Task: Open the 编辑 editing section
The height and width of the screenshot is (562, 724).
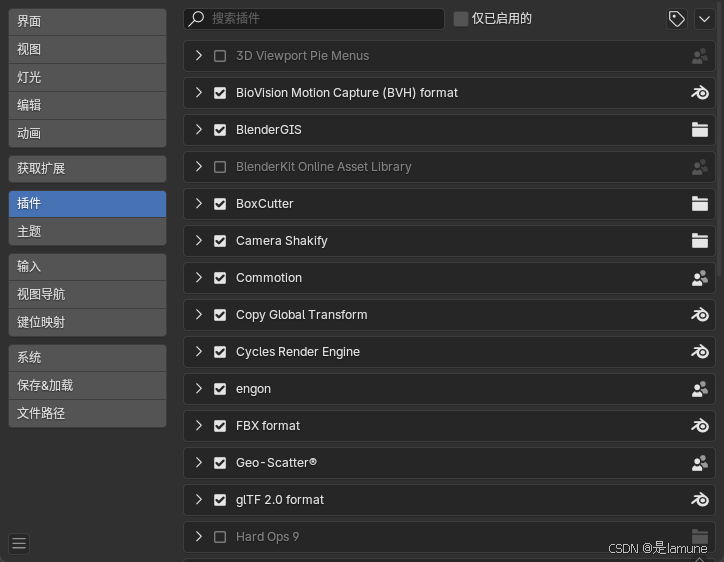Action: click(87, 105)
